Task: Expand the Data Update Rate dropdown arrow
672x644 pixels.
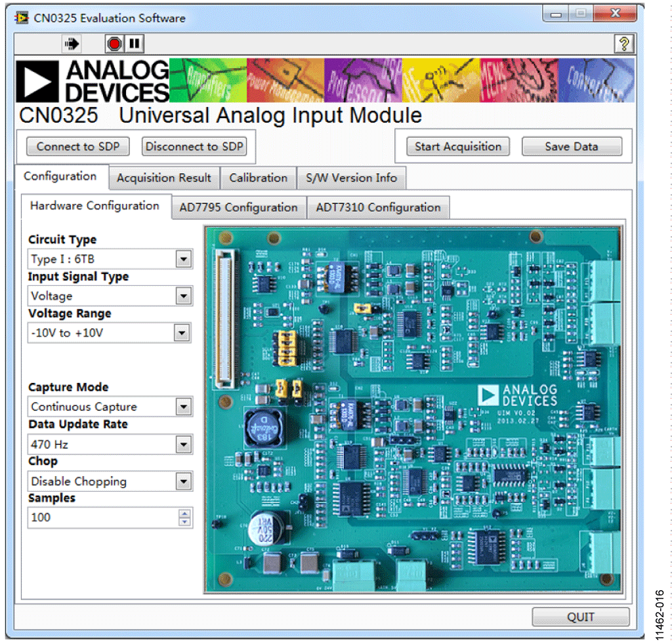Action: click(x=184, y=445)
